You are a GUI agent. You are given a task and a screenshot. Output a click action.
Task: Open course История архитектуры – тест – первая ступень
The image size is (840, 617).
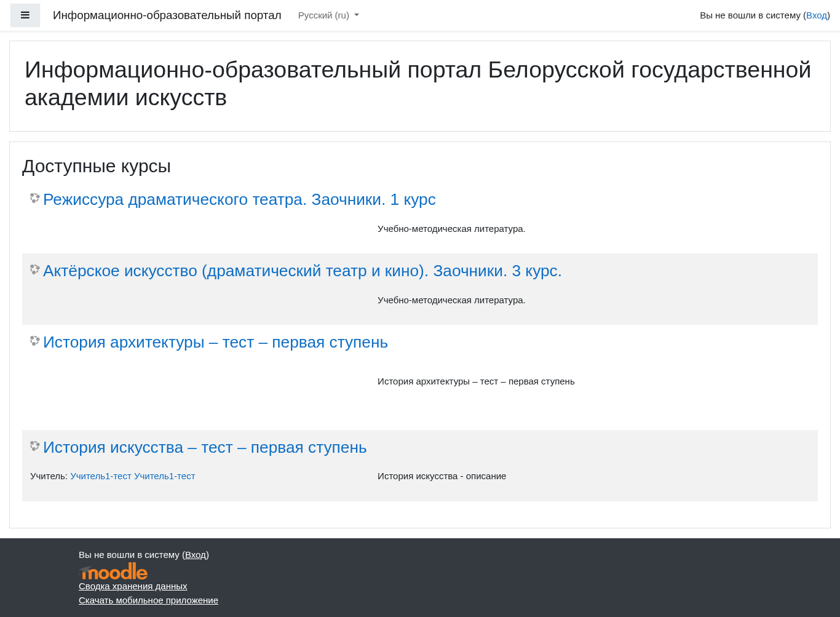(x=215, y=342)
